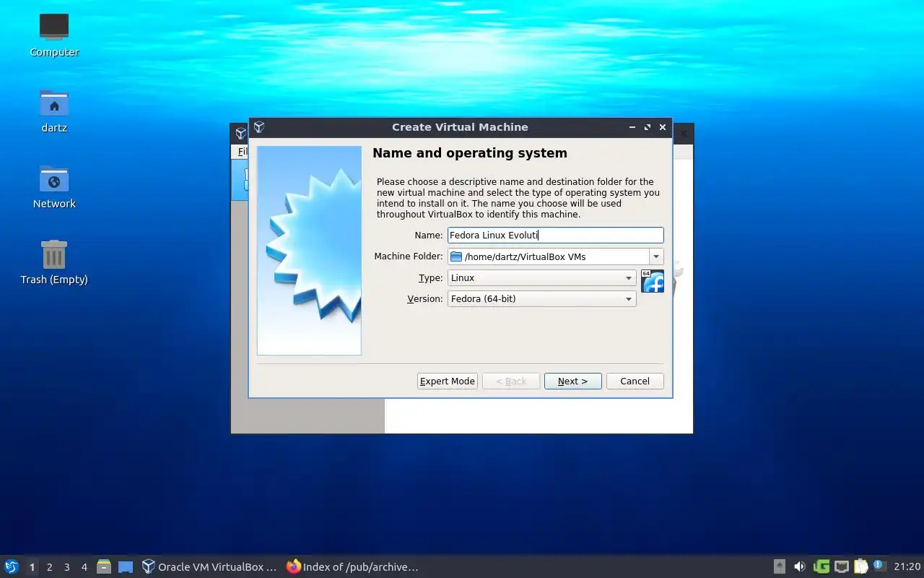Open the clipboard manager tray icon
The image size is (924, 578).
[860, 566]
